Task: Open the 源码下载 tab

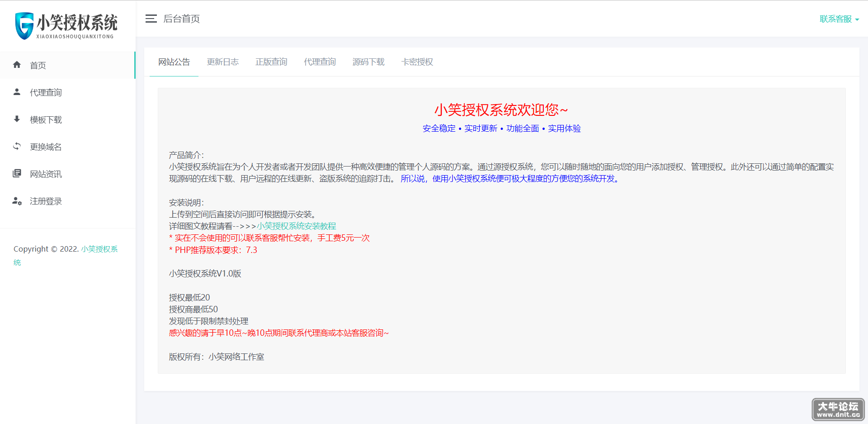Action: [x=368, y=62]
